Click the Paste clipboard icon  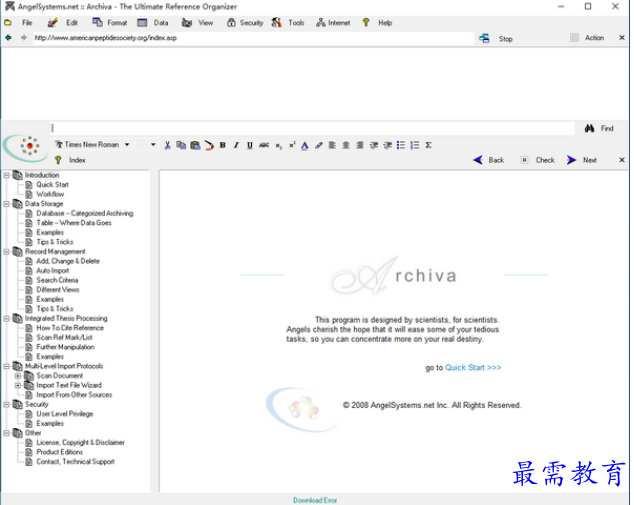(x=195, y=145)
